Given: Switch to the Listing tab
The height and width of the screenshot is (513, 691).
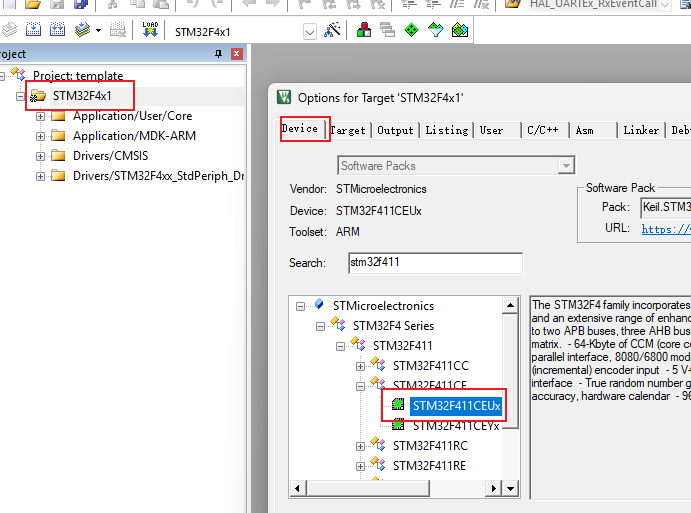Looking at the screenshot, I should click(x=446, y=130).
